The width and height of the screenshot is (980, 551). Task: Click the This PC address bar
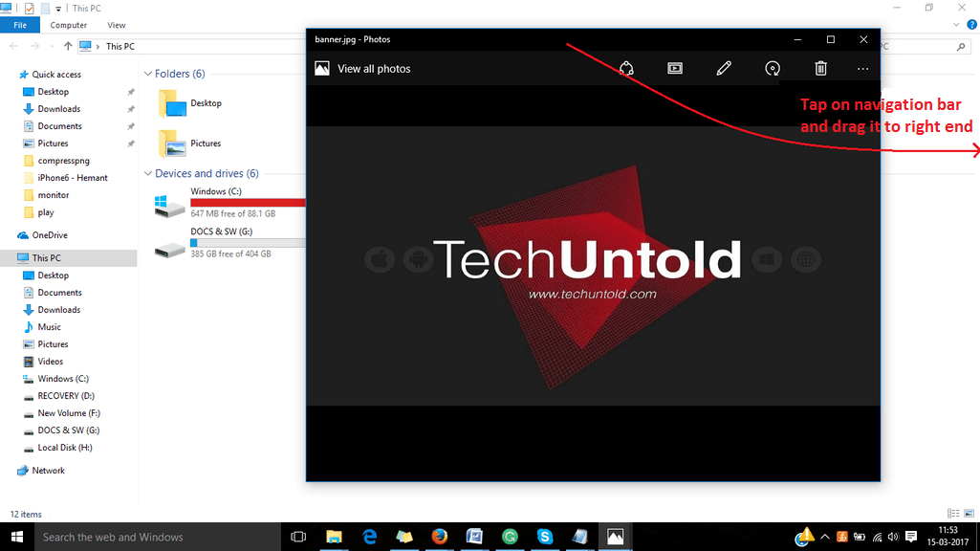click(191, 46)
